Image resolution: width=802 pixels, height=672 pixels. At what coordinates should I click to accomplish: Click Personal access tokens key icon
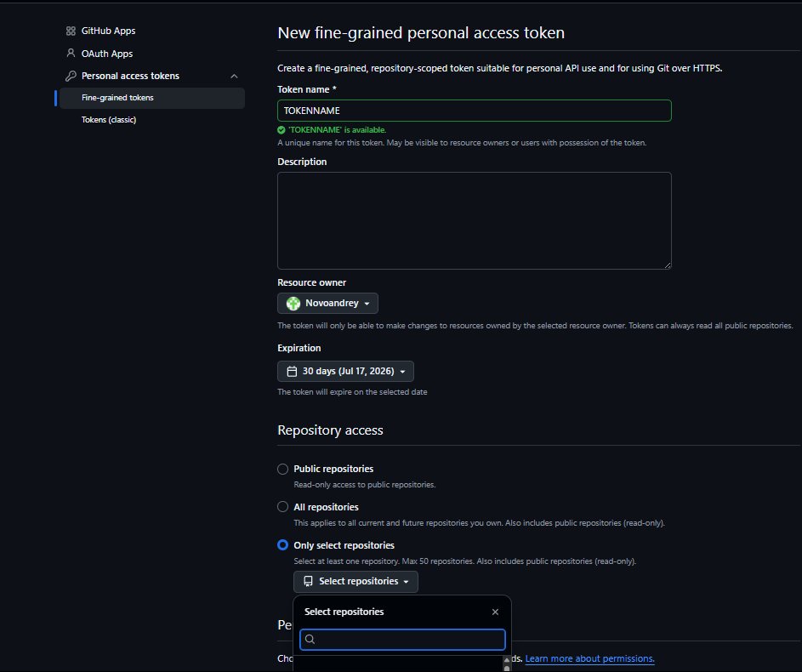pyautogui.click(x=71, y=76)
